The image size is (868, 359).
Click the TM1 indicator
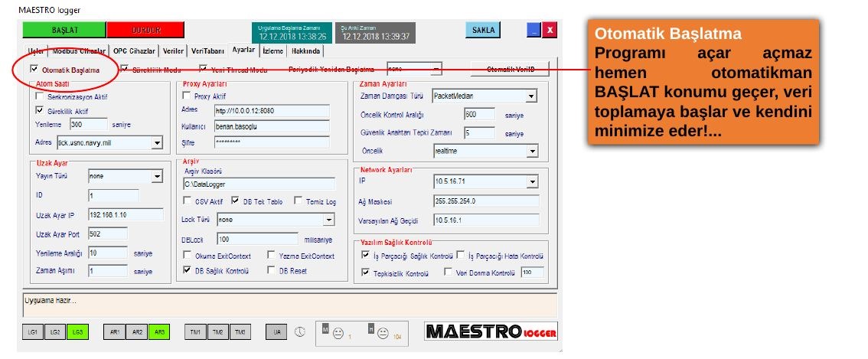195,332
